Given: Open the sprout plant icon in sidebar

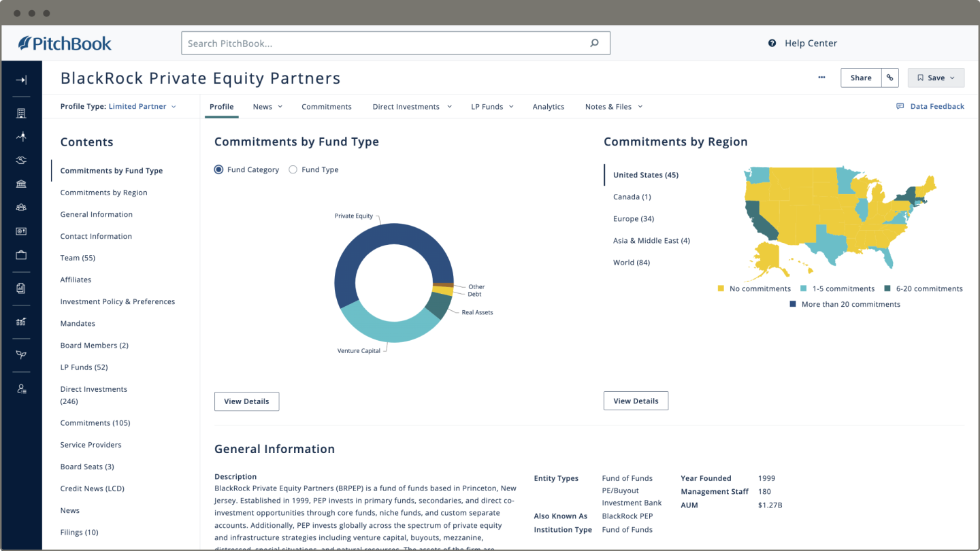Looking at the screenshot, I should (x=21, y=355).
